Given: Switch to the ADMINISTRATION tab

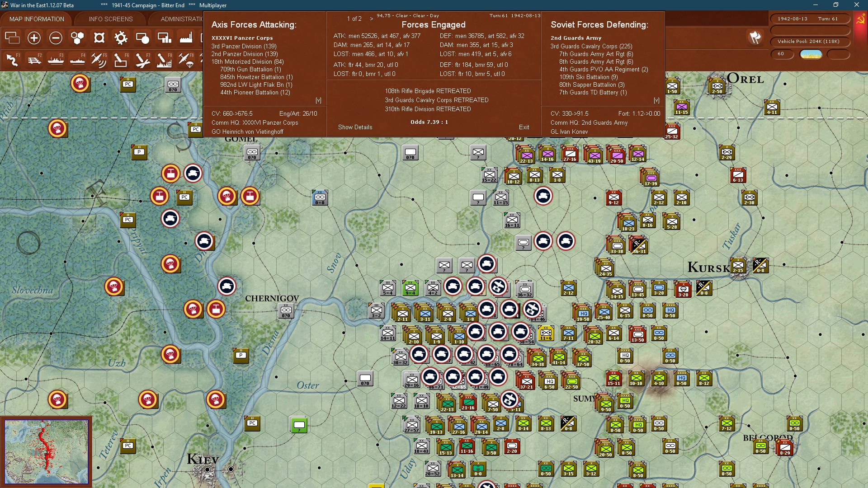Looking at the screenshot, I should coord(181,19).
